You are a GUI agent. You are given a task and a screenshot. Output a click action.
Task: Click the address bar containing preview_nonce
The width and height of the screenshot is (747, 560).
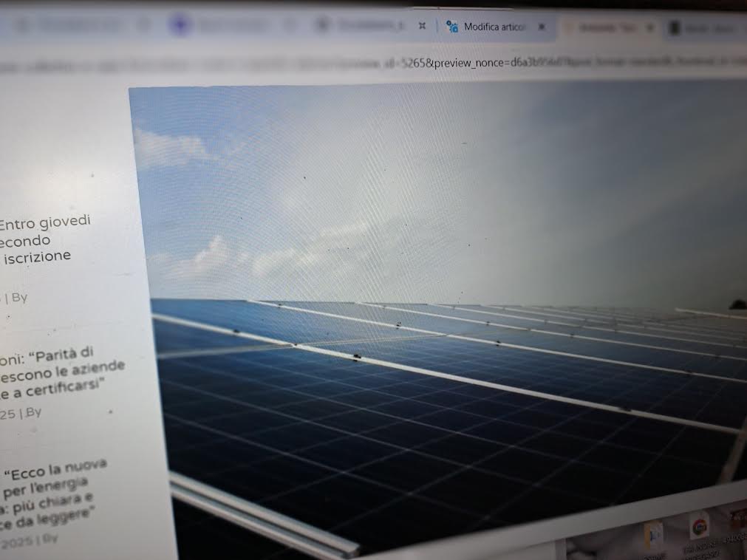374,64
